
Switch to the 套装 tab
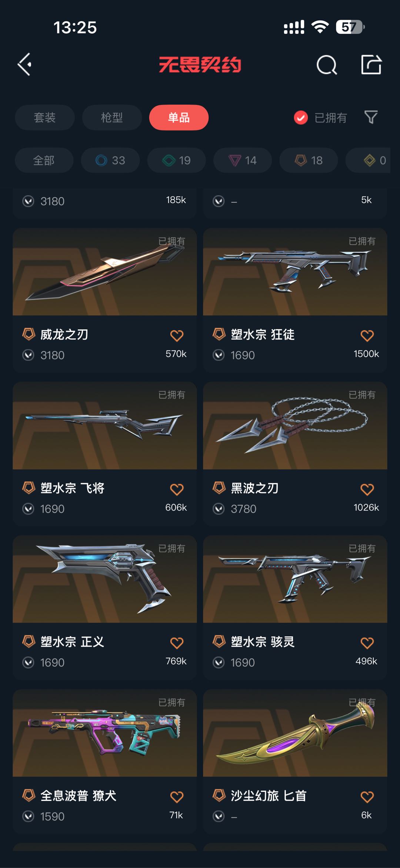pos(45,118)
